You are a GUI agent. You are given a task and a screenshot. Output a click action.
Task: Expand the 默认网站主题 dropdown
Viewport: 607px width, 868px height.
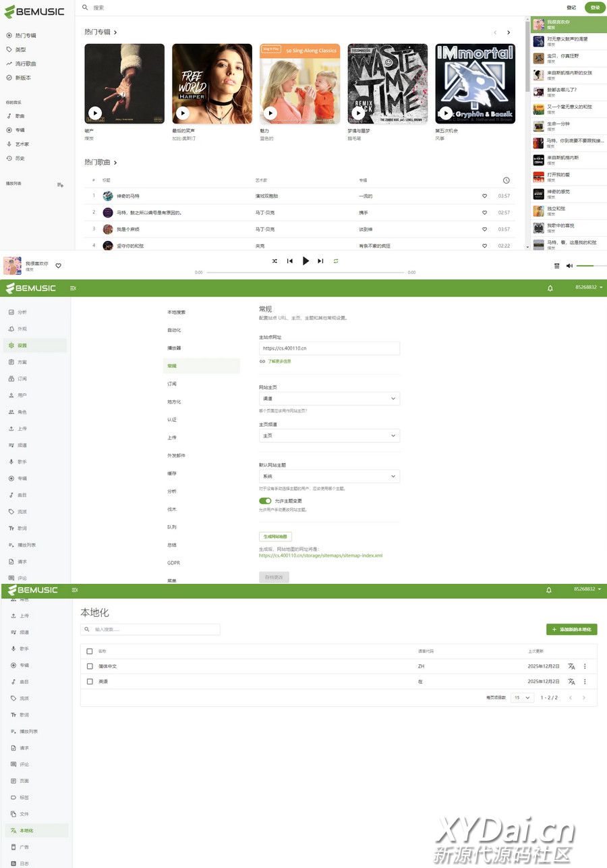tap(329, 477)
